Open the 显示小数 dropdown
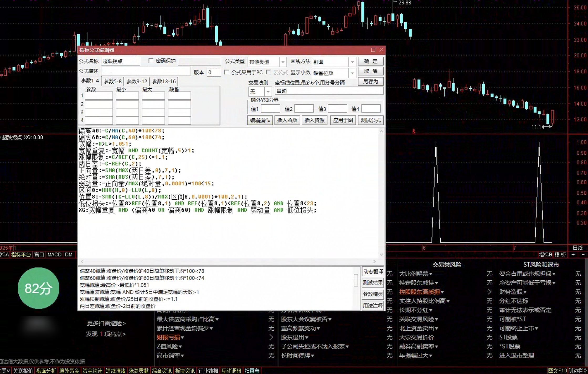 coord(352,73)
